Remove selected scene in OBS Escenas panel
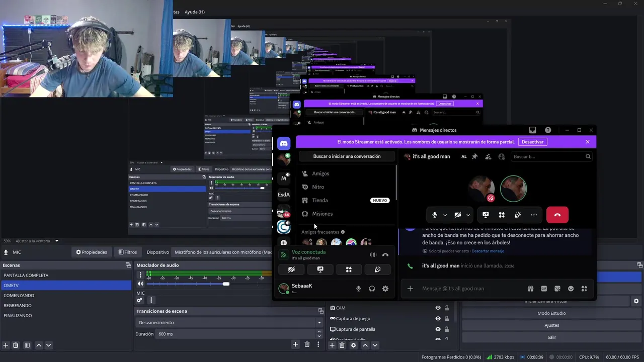This screenshot has width=644, height=362. pos(16,345)
